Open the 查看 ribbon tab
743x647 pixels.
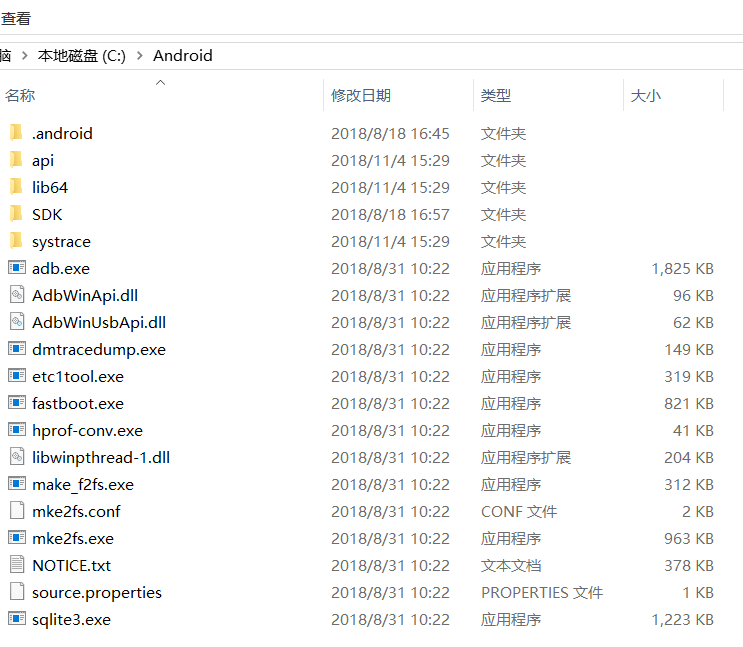click(x=16, y=18)
